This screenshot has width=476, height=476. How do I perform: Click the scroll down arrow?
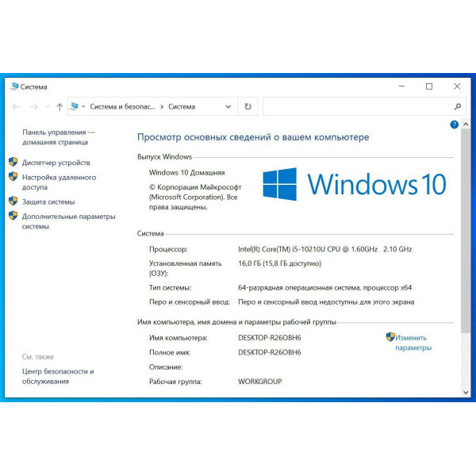pyautogui.click(x=466, y=392)
